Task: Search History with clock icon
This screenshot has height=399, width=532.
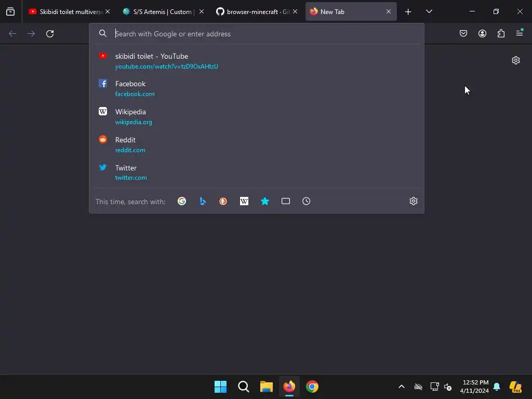Action: [307, 201]
